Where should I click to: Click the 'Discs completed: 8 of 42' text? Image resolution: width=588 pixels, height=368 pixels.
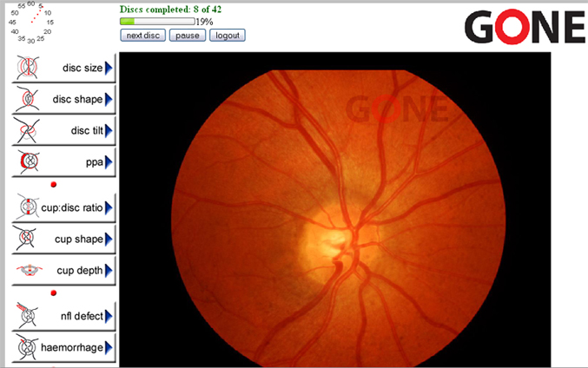170,10
